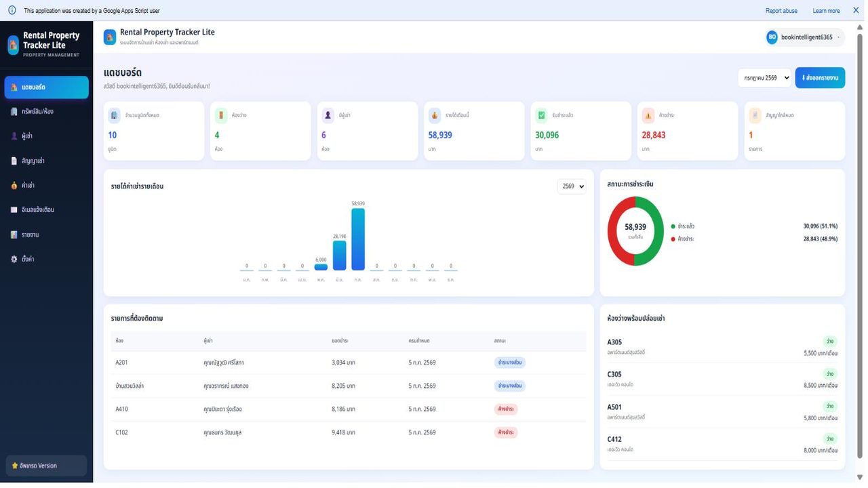The width and height of the screenshot is (868, 488).
Task: Select the A201 row in follow-up list
Action: [349, 363]
